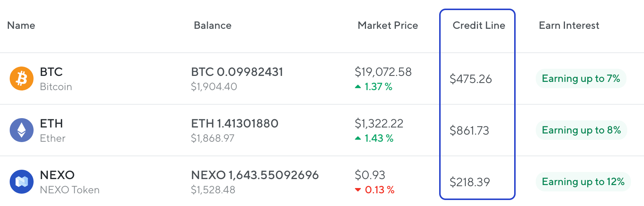Screen dimensions: 644x206
Task: Click the $861.73 Ether credit line value
Action: point(469,130)
